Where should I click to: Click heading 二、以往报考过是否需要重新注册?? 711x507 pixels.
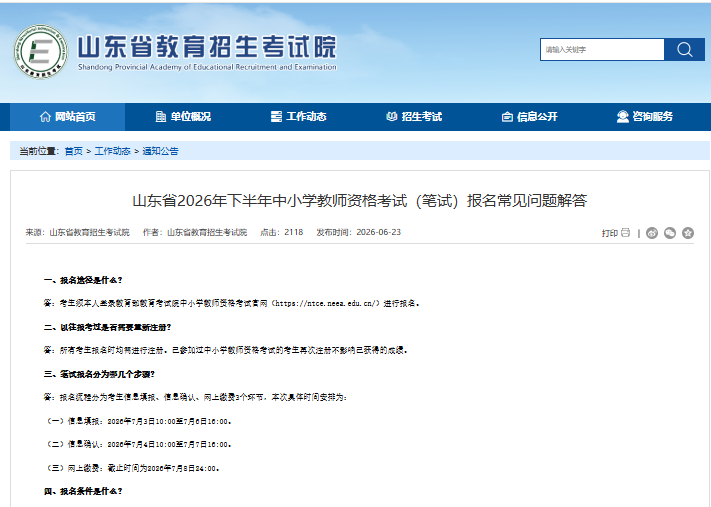(107, 327)
